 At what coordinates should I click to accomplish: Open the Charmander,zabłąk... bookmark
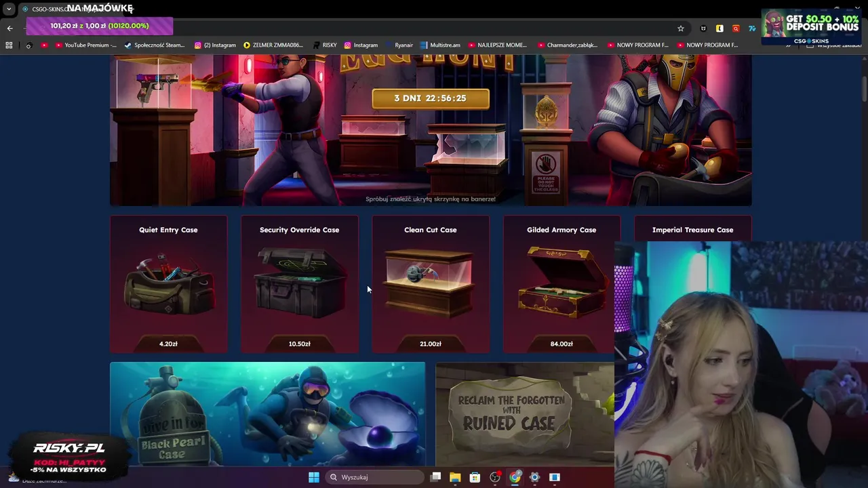click(568, 45)
